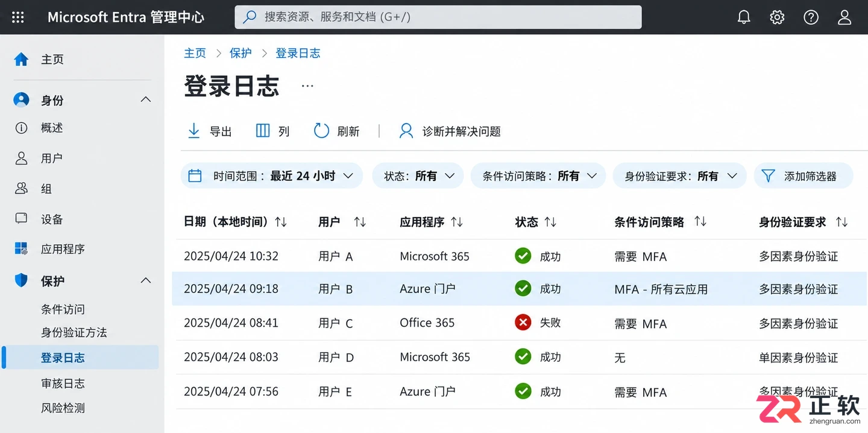Click the 主页 breadcrumb link
Image resolution: width=868 pixels, height=433 pixels.
(x=195, y=53)
